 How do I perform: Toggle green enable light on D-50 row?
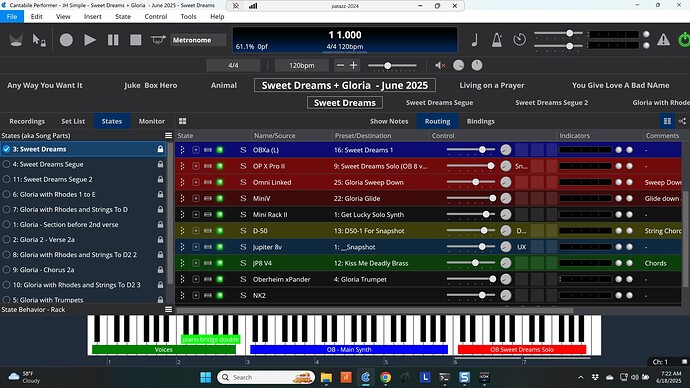[x=220, y=231]
